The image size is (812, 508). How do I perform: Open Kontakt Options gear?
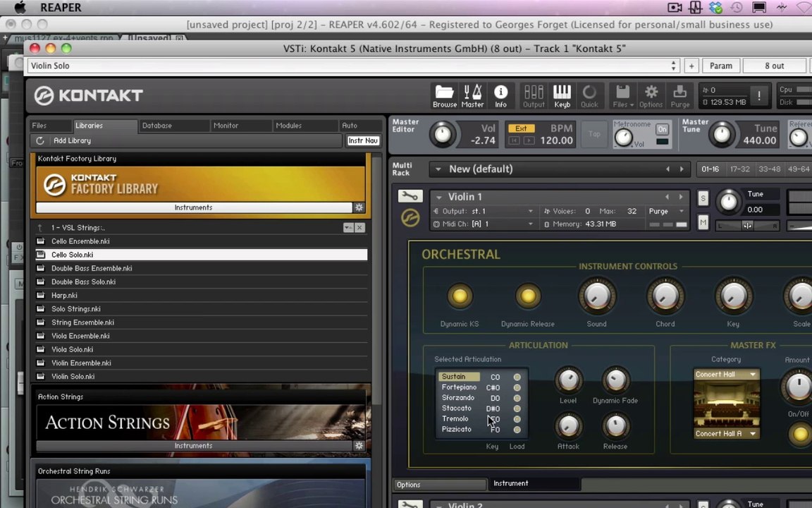651,96
